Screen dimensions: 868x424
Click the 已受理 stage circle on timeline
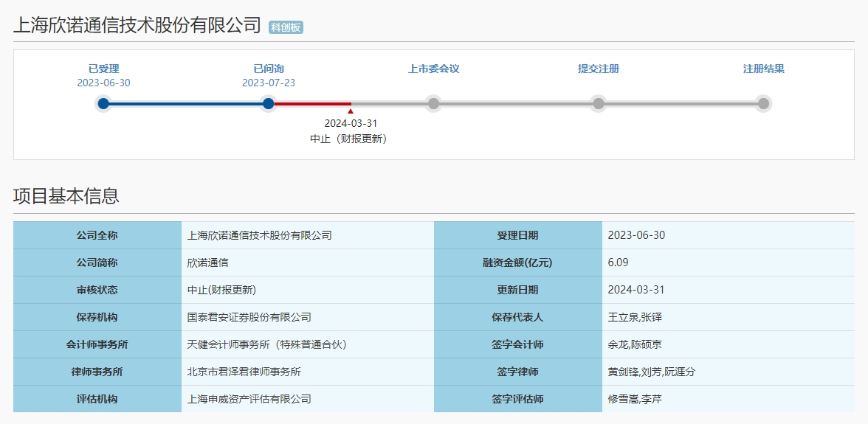pos(103,103)
